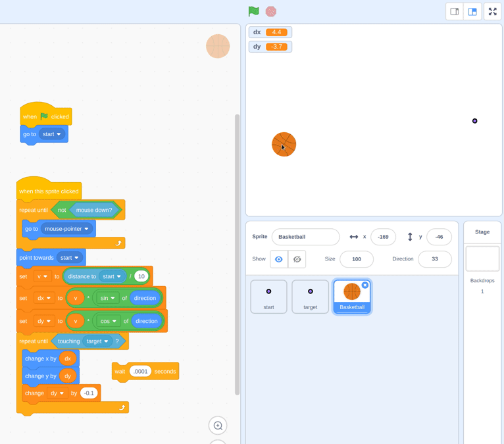Click the 'when flag clicked' hat block

click(x=45, y=114)
